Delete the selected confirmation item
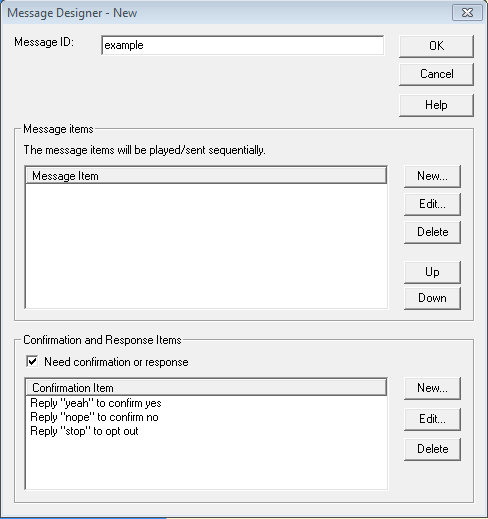The height and width of the screenshot is (519, 488). 432,449
